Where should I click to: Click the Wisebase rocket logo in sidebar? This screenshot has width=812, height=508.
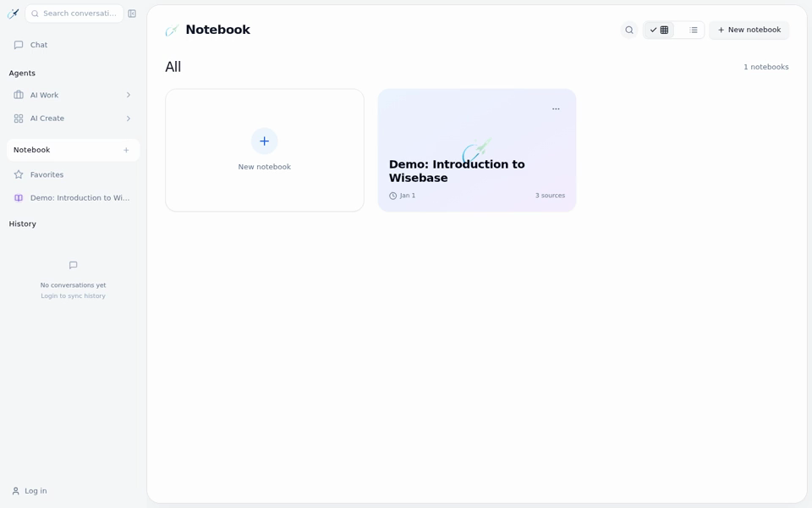[14, 14]
